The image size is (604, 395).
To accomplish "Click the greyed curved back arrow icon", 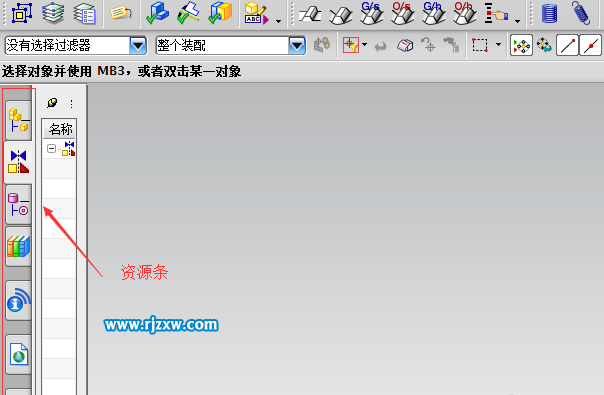I will [x=381, y=47].
